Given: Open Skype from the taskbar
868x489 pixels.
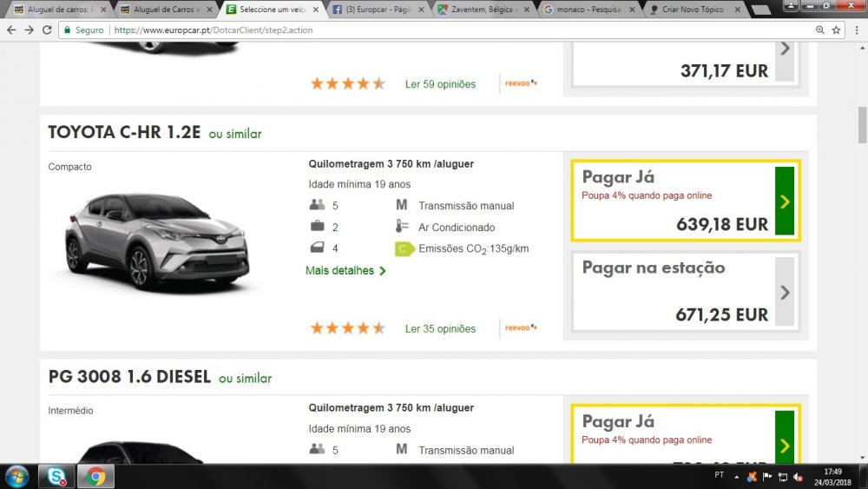Looking at the screenshot, I should (x=56, y=477).
